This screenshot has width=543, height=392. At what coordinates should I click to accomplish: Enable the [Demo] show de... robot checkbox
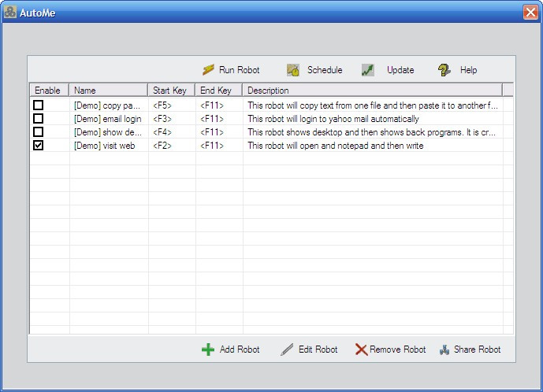(38, 131)
